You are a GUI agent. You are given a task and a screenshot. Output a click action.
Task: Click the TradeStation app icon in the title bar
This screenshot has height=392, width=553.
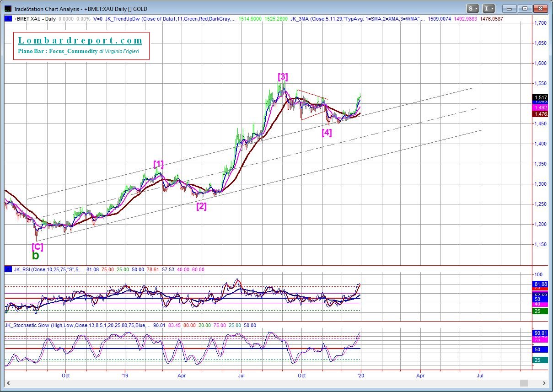[8, 8]
